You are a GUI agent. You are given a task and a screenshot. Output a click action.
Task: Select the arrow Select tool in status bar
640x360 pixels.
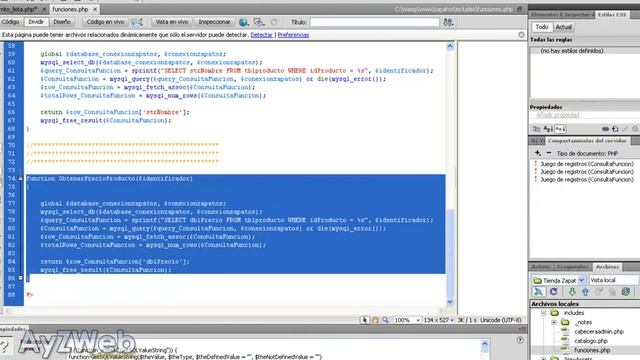coord(364,320)
